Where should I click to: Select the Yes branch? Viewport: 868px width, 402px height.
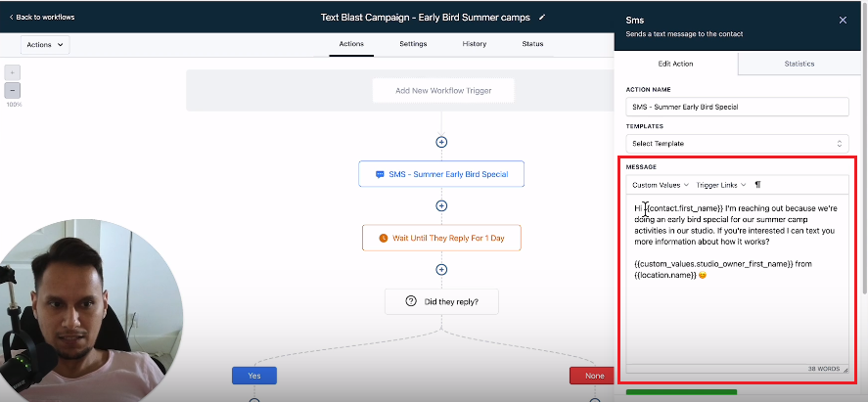(254, 376)
